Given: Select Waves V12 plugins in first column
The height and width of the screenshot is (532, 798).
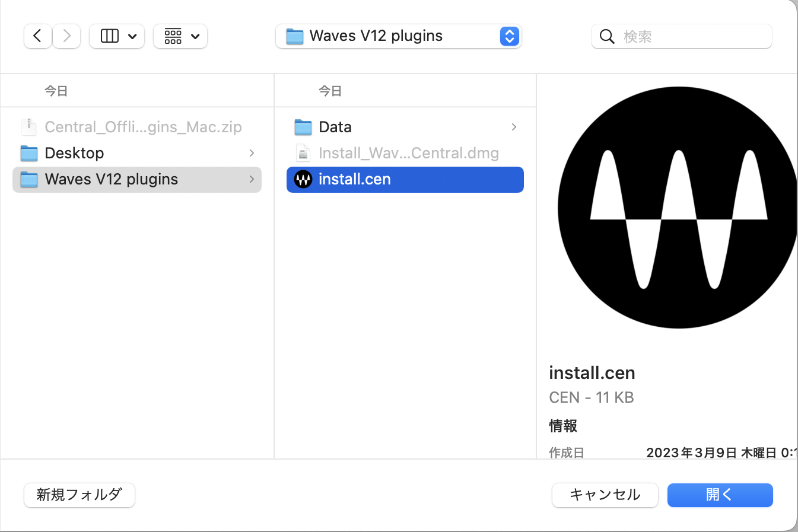Looking at the screenshot, I should coord(137,179).
